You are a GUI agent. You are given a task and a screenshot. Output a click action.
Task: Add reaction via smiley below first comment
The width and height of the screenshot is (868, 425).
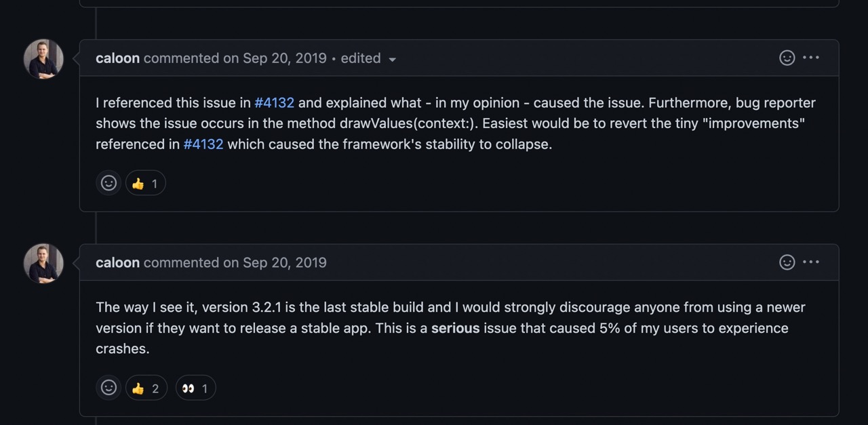108,183
